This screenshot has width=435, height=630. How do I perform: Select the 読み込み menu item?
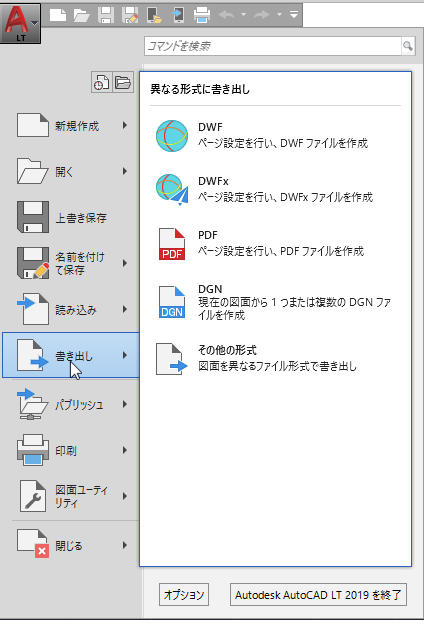coord(71,309)
